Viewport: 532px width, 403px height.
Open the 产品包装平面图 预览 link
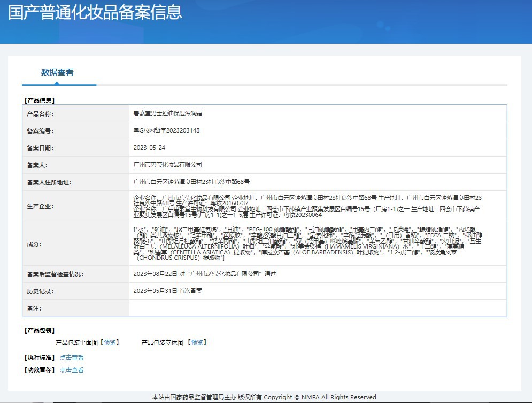coord(109,343)
